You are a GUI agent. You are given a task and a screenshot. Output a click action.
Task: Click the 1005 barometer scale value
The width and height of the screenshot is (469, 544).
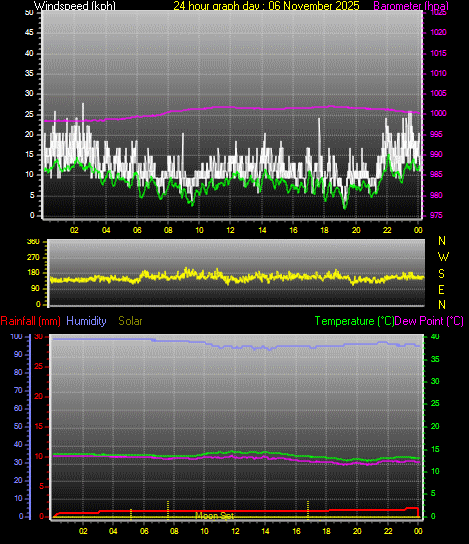click(x=438, y=93)
